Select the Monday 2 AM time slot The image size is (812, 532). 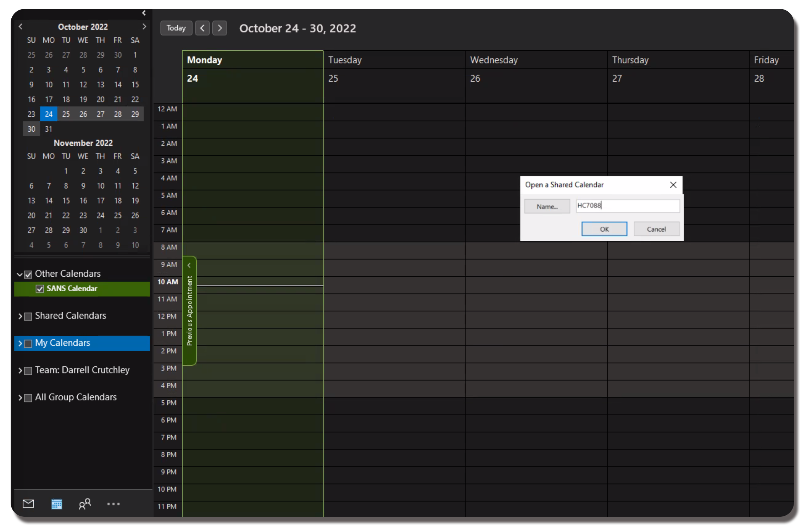253,147
